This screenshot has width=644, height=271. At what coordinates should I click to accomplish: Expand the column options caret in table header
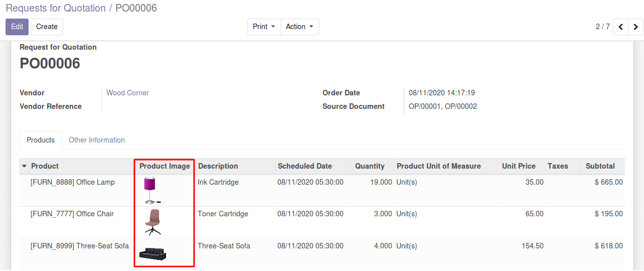24,166
